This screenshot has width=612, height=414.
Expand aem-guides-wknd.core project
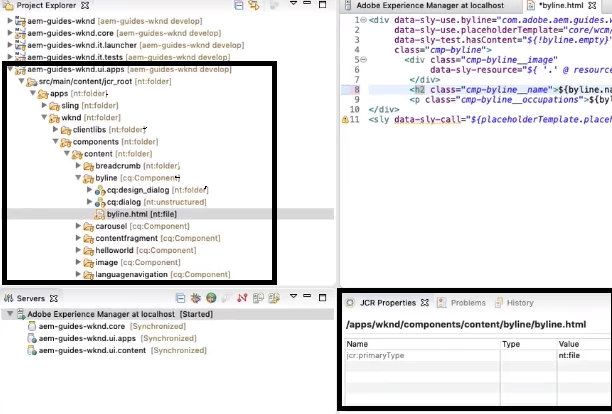click(x=10, y=33)
